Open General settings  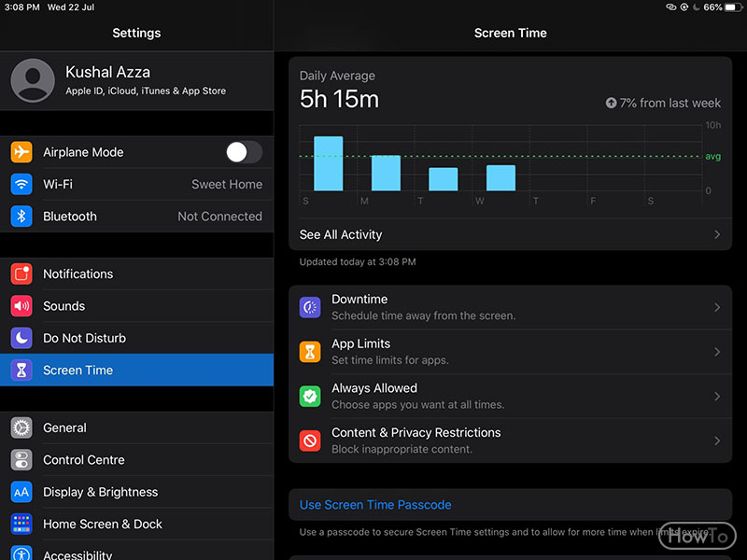[x=136, y=427]
